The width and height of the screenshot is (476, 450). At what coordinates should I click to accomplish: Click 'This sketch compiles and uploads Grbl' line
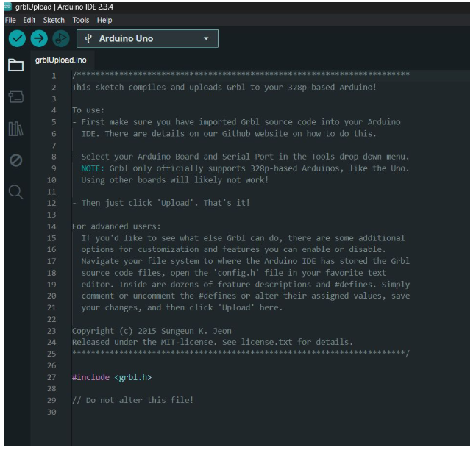click(x=224, y=87)
